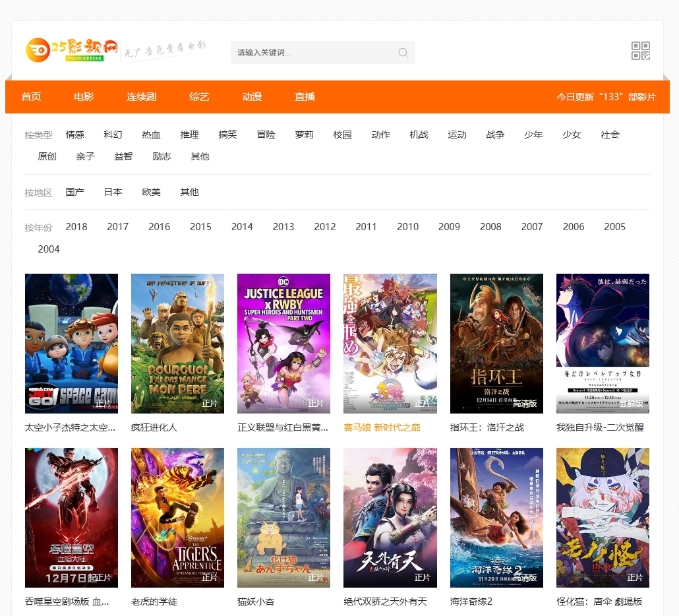This screenshot has width=679, height=616.
Task: Open the 吞噬星空 poster thumbnail
Action: click(x=71, y=518)
